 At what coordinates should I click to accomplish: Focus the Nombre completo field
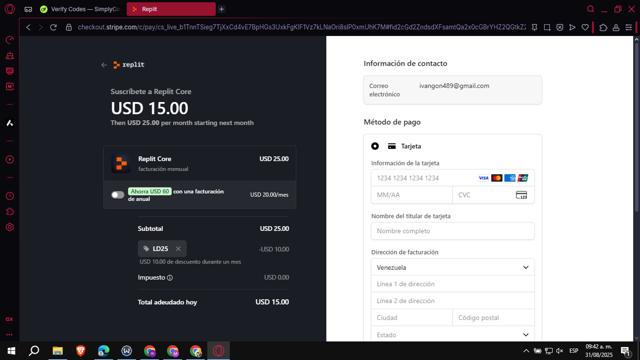tap(453, 231)
